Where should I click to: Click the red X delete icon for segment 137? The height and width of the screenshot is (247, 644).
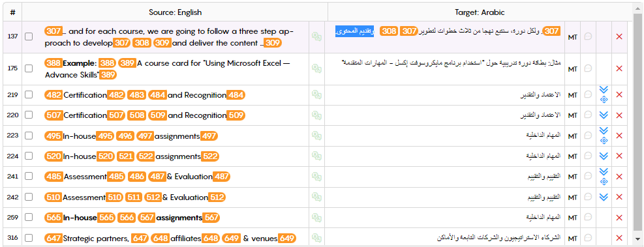(x=619, y=36)
